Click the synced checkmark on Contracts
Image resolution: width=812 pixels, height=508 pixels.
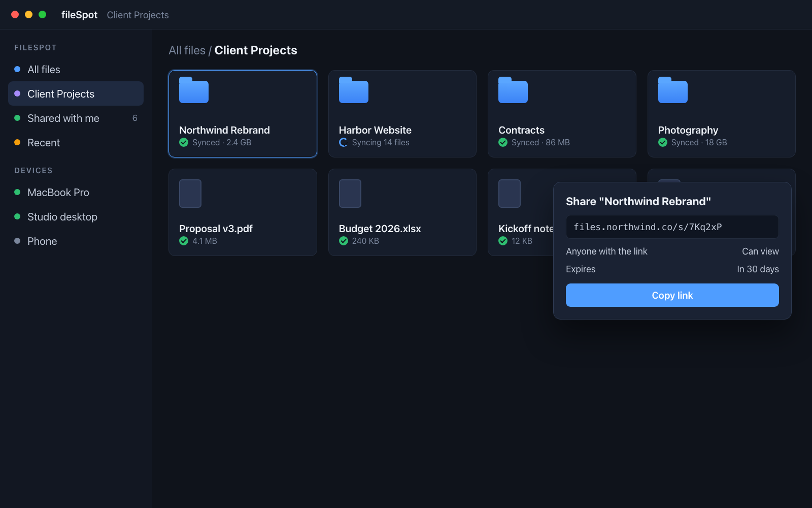click(x=503, y=142)
